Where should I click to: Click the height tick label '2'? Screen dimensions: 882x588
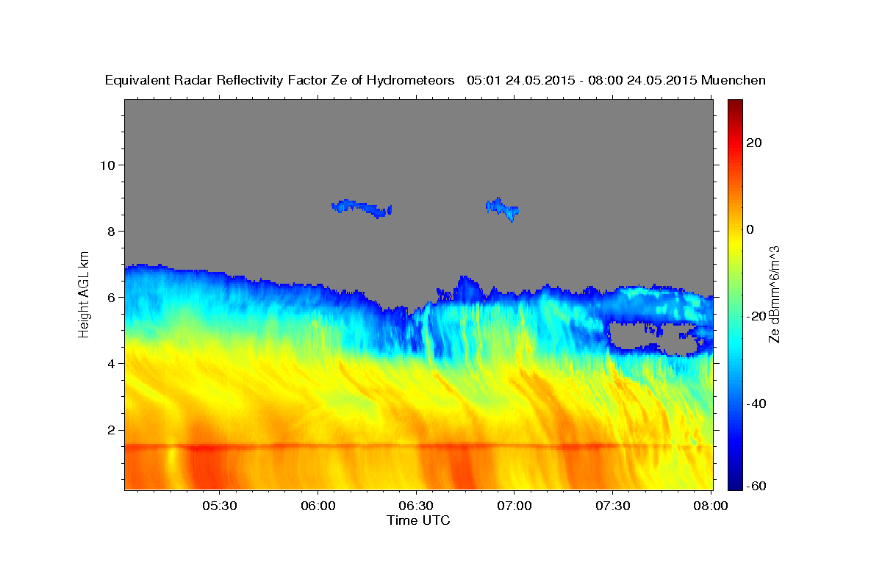pyautogui.click(x=111, y=429)
